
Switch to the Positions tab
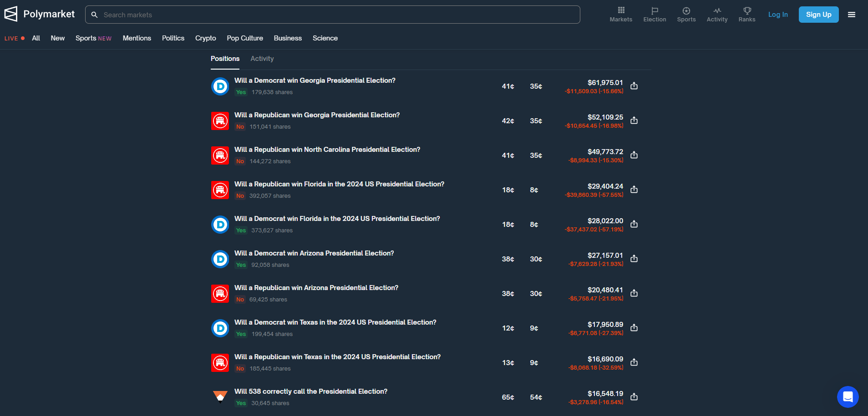point(225,59)
